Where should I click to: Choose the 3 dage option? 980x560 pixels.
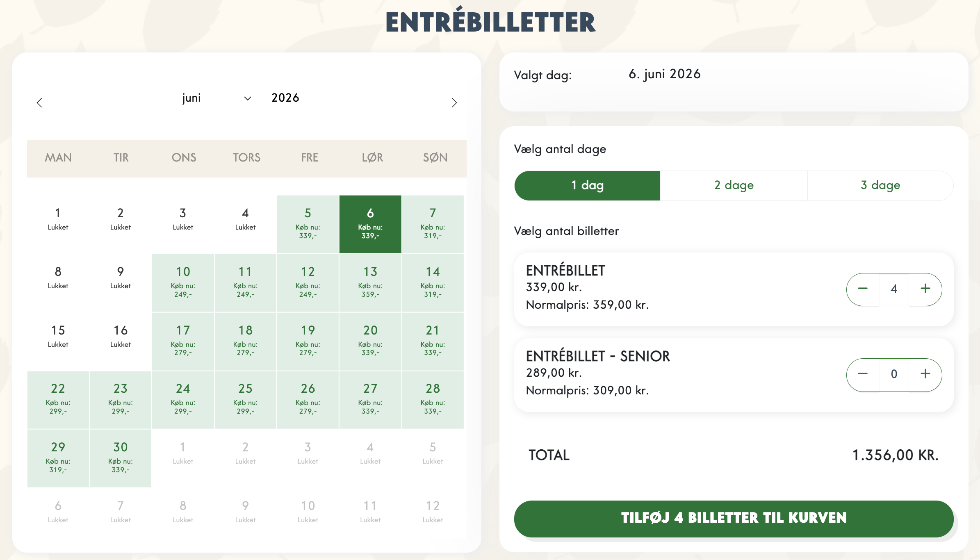click(x=880, y=185)
